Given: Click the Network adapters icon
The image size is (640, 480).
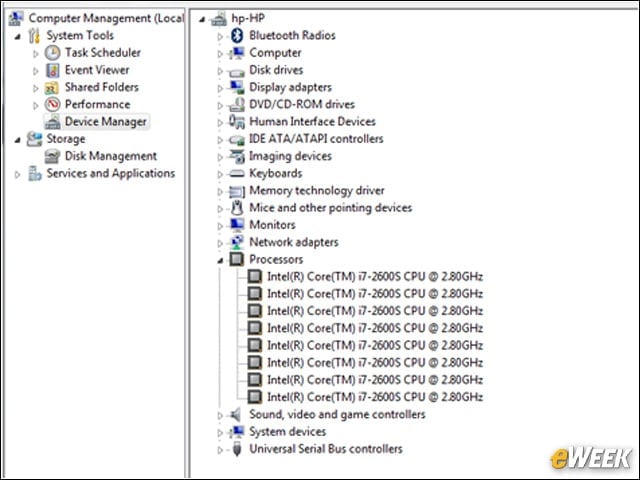Looking at the screenshot, I should coord(237,242).
